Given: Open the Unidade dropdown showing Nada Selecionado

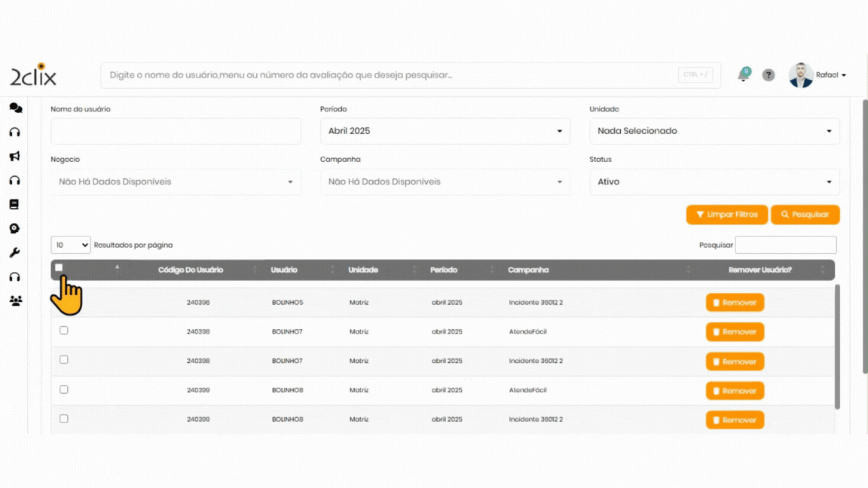Looking at the screenshot, I should coord(714,131).
